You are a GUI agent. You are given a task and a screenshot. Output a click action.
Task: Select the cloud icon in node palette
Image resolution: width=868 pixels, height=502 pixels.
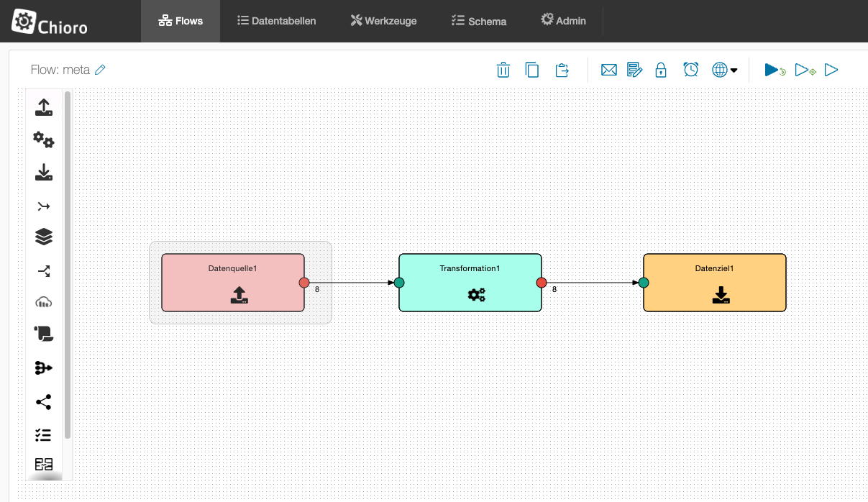click(44, 302)
